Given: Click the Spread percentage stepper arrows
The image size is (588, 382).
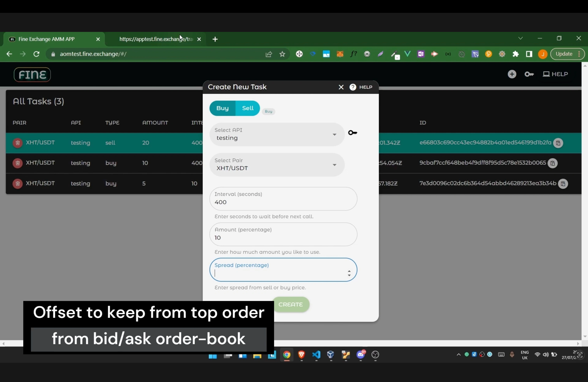Looking at the screenshot, I should (349, 273).
